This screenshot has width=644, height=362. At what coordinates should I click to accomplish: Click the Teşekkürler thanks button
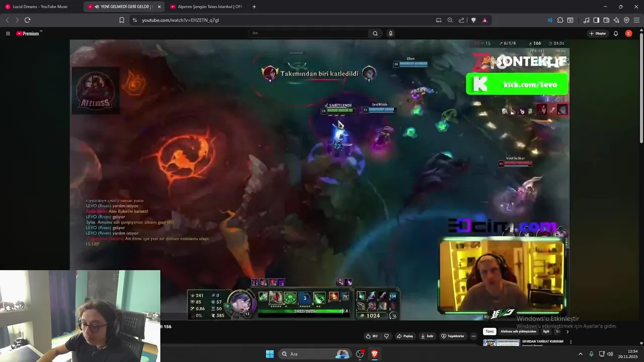[x=453, y=336]
